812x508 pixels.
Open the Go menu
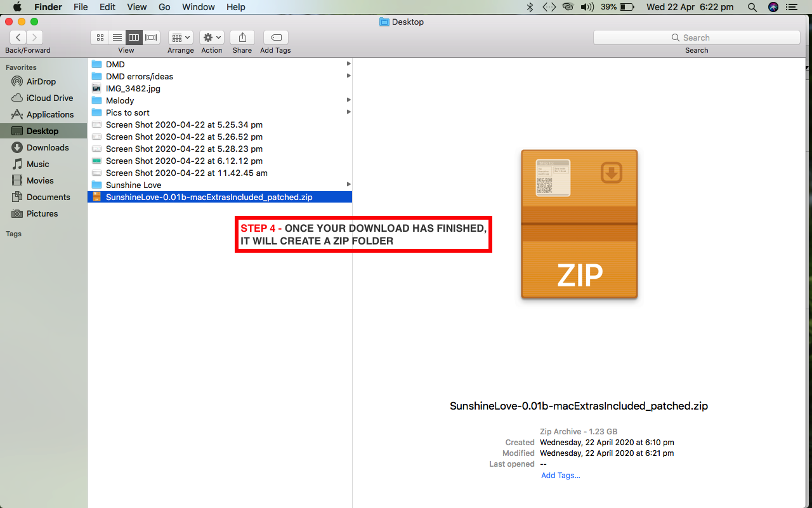click(x=164, y=7)
